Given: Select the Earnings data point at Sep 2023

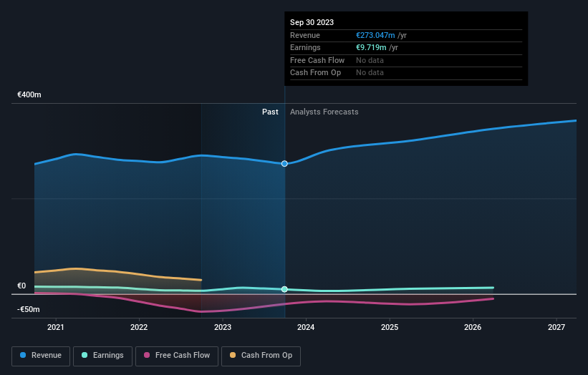Looking at the screenshot, I should coord(284,289).
